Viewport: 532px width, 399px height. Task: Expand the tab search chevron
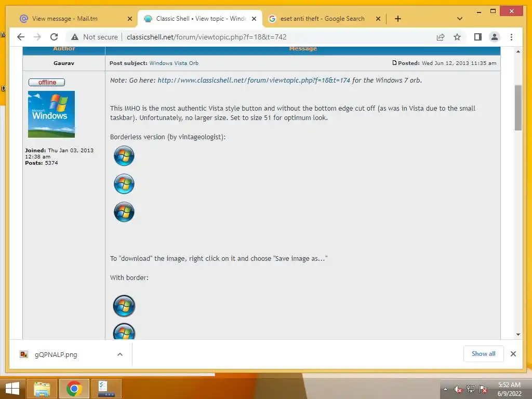[x=460, y=19]
